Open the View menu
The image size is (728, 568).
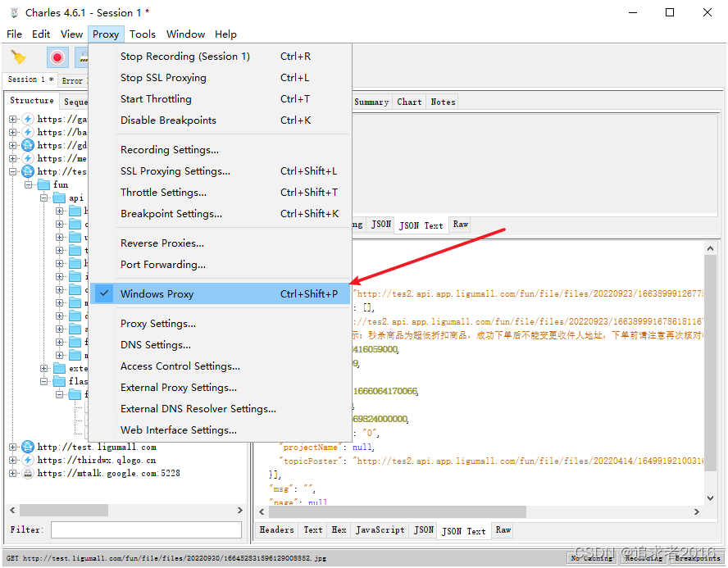tap(71, 34)
